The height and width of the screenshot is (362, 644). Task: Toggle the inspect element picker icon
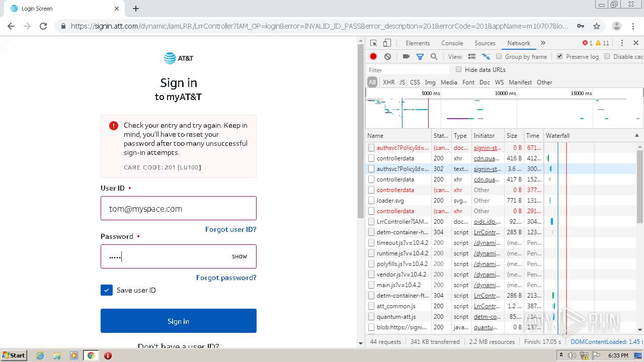(x=373, y=43)
